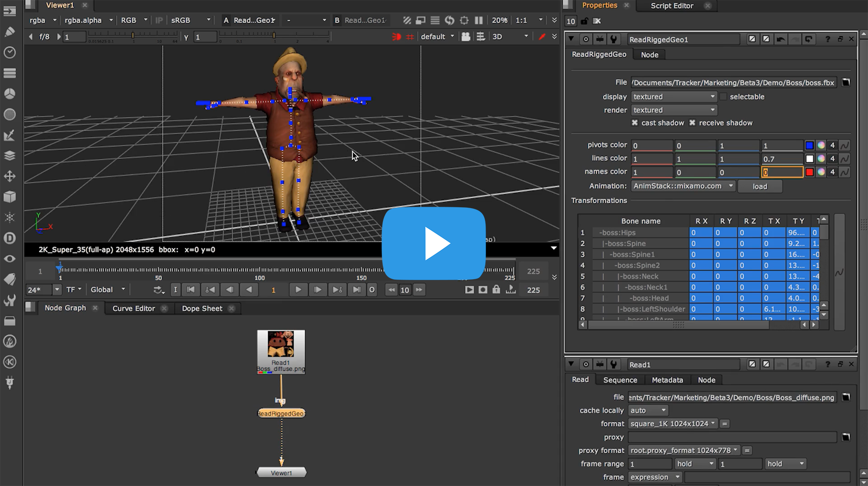Image resolution: width=868 pixels, height=486 pixels.
Task: Play forward in the timeline
Action: tap(298, 290)
